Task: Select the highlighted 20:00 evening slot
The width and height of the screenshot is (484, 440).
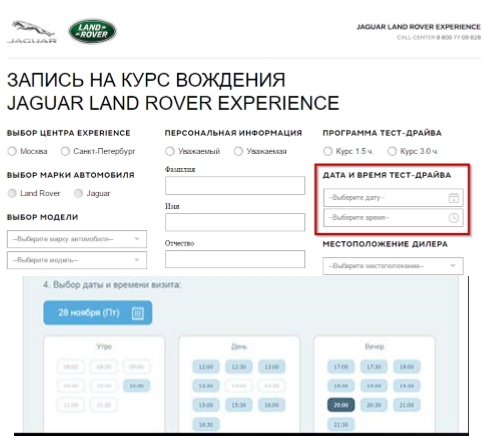Action: 341,405
